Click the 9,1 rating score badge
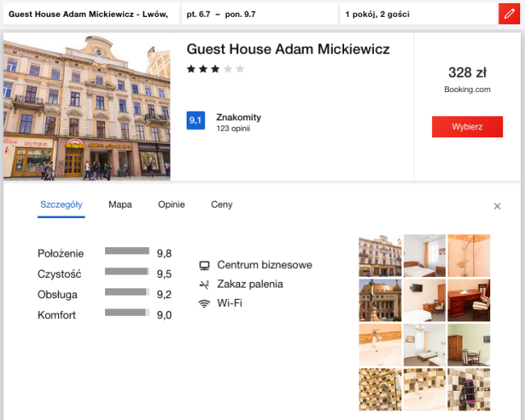The width and height of the screenshot is (525, 420). point(195,120)
